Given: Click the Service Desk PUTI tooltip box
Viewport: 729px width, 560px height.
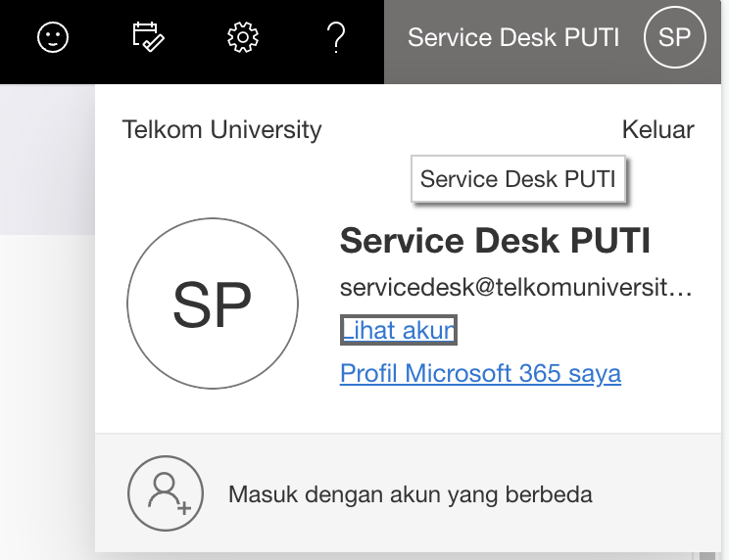Looking at the screenshot, I should (x=518, y=179).
